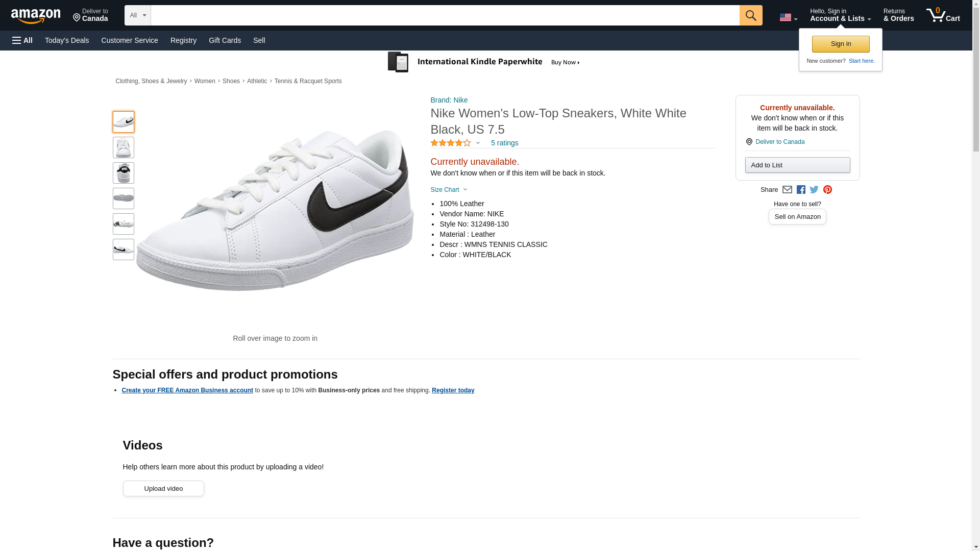Open the search category All dropdown
The width and height of the screenshot is (980, 551).
point(137,15)
